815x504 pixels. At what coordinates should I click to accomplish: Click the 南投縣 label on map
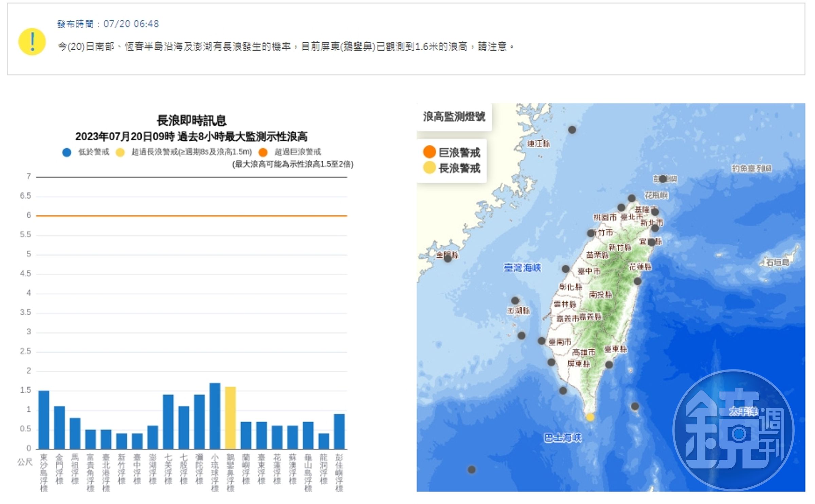600,294
